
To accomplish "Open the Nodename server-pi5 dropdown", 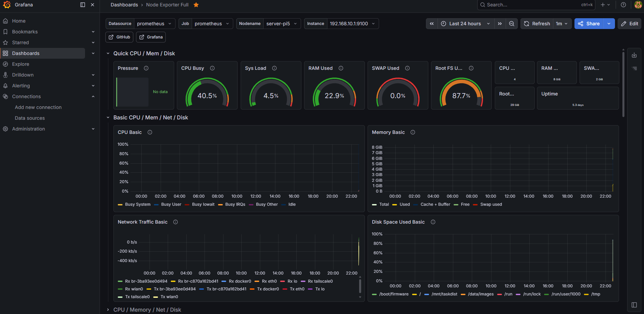I will coord(282,24).
